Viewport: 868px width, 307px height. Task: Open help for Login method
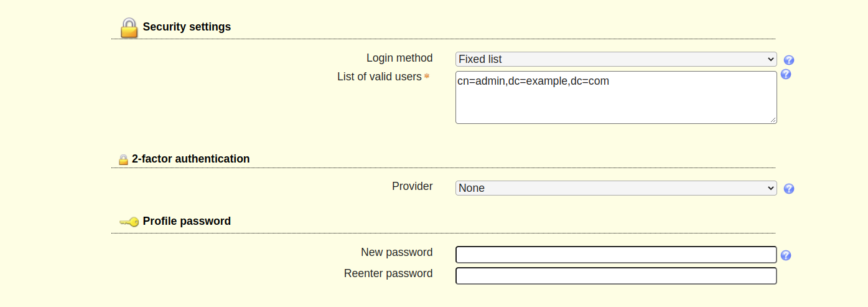[789, 60]
